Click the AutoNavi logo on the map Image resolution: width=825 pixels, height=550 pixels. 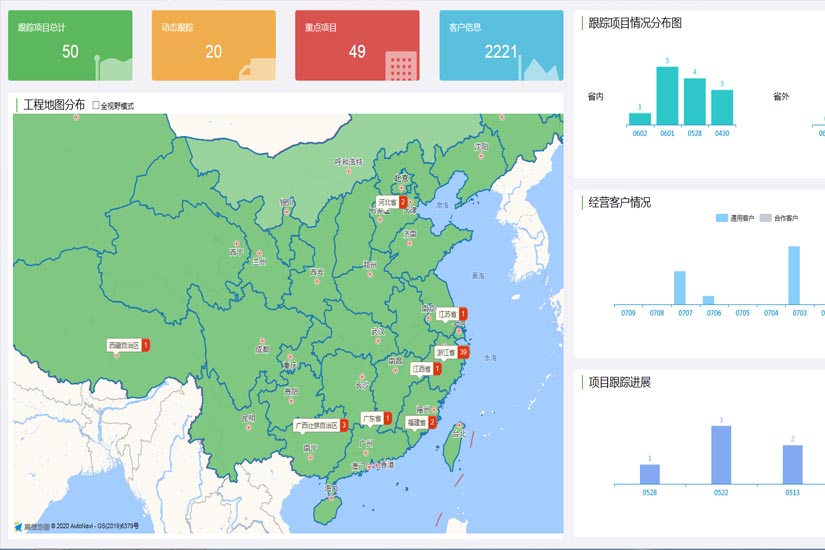coord(32,525)
